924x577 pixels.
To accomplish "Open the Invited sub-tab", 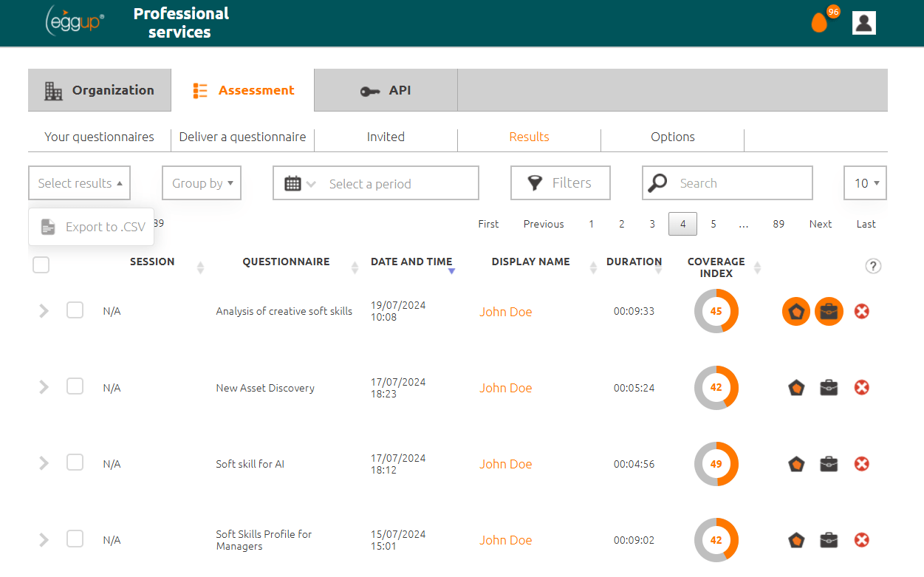I will pos(386,137).
